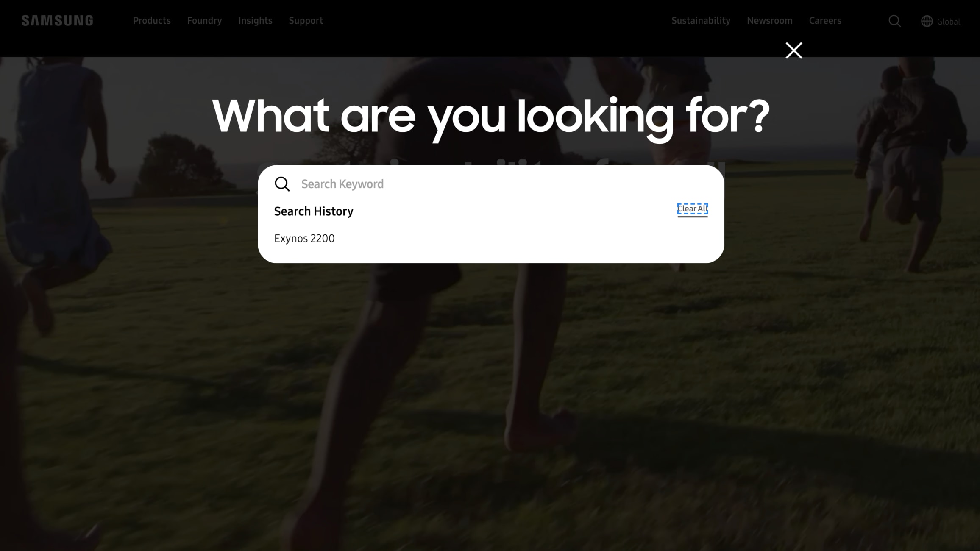
Task: Close the search overlay with the X
Action: click(793, 50)
